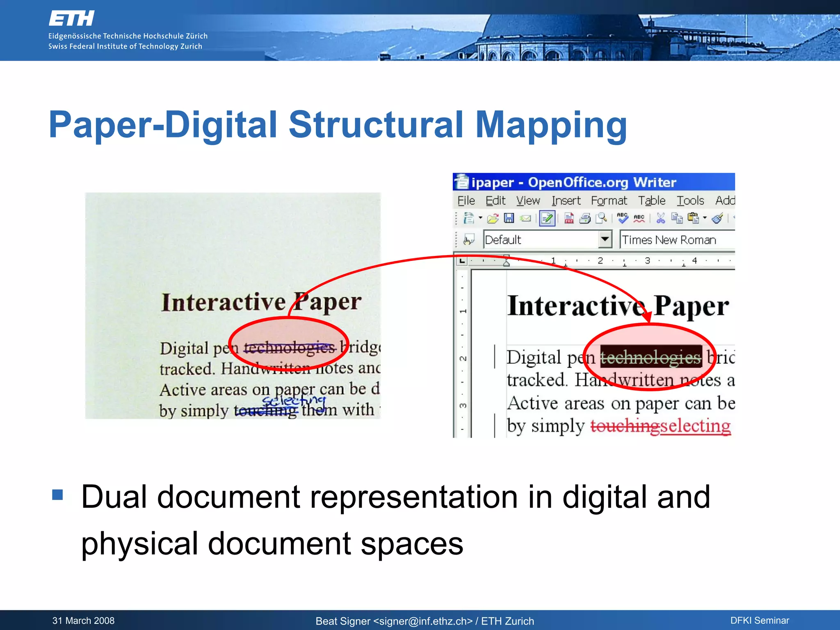Open the Edit menu

pyautogui.click(x=495, y=201)
